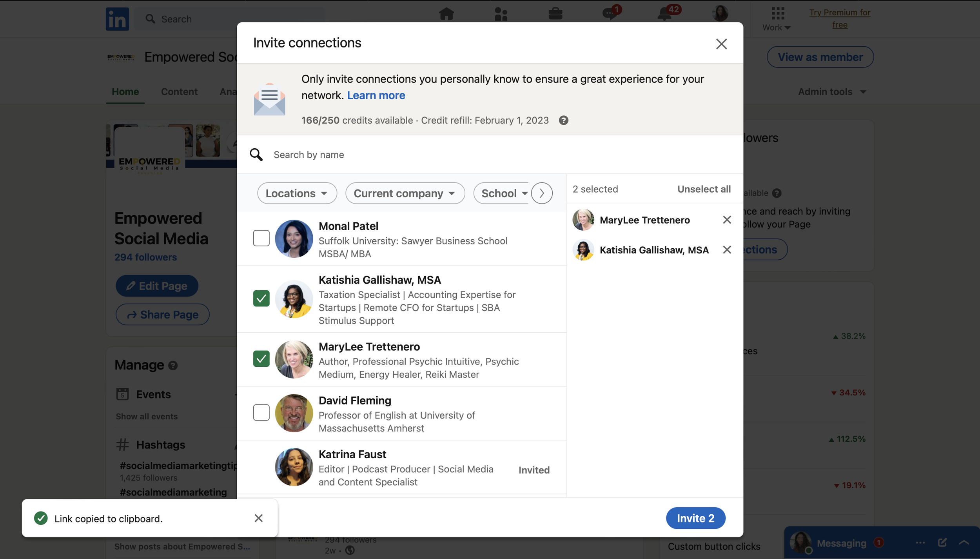Expand the Messaging panel with chevron

pos(964,543)
